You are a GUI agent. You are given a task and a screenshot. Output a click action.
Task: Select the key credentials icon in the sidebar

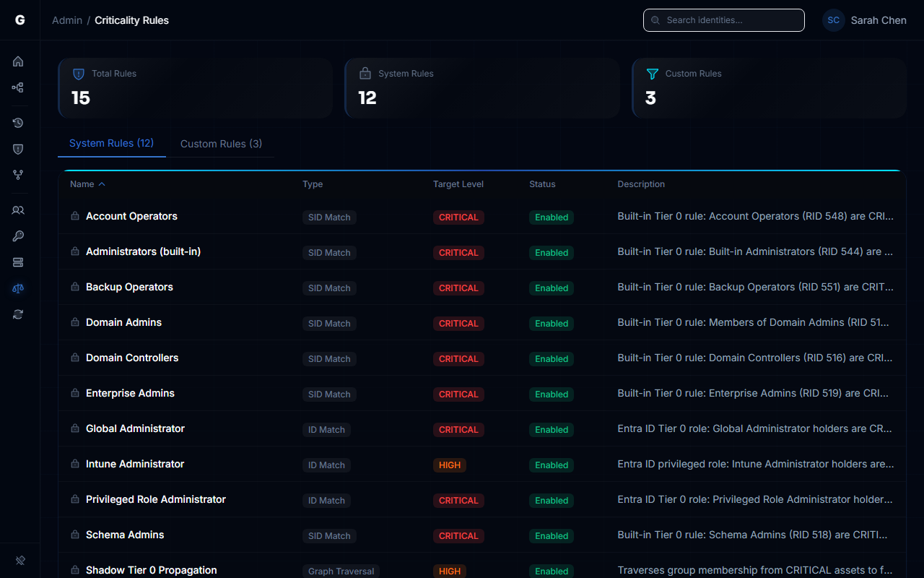[x=18, y=236]
